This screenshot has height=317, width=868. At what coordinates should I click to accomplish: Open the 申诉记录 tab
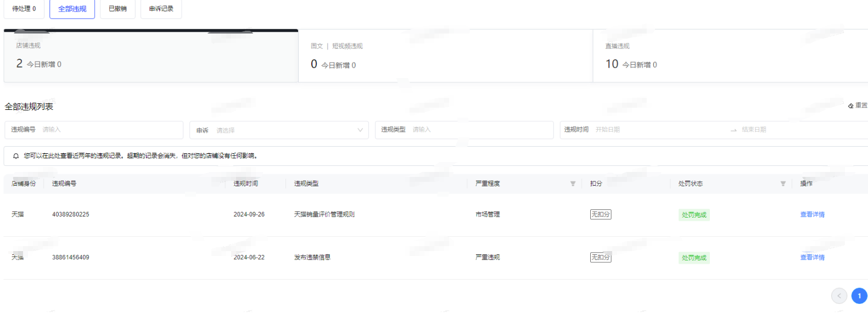tap(161, 9)
